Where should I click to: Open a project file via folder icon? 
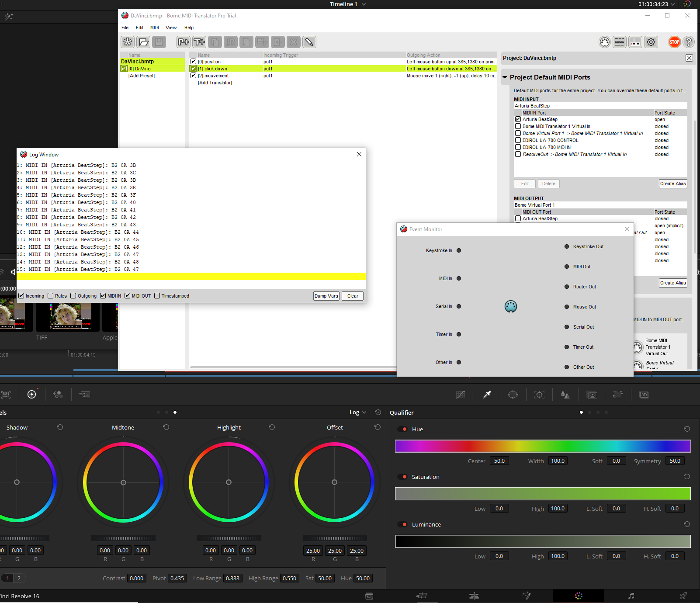(143, 42)
